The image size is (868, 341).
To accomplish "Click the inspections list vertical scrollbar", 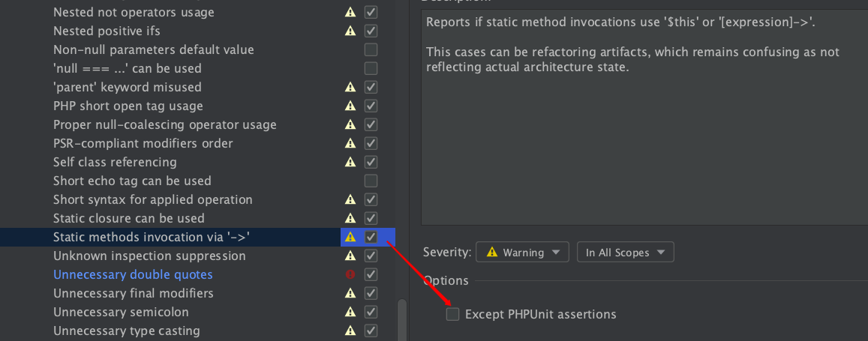I will pos(402,320).
